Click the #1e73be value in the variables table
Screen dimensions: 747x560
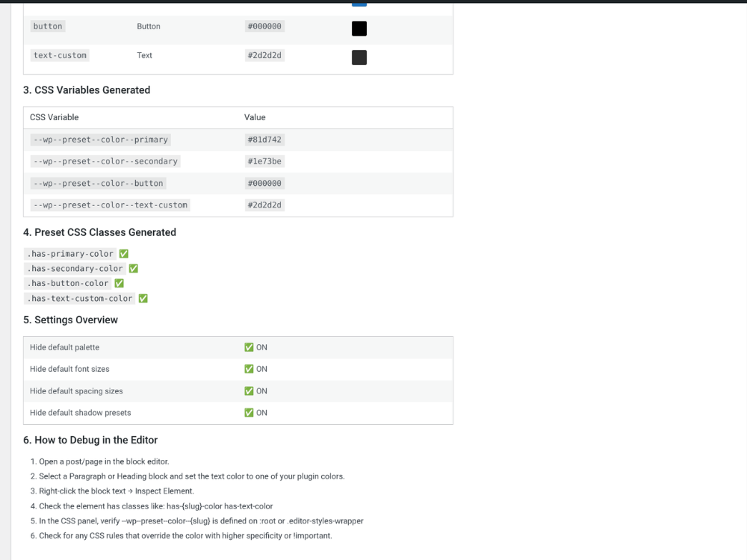click(264, 161)
